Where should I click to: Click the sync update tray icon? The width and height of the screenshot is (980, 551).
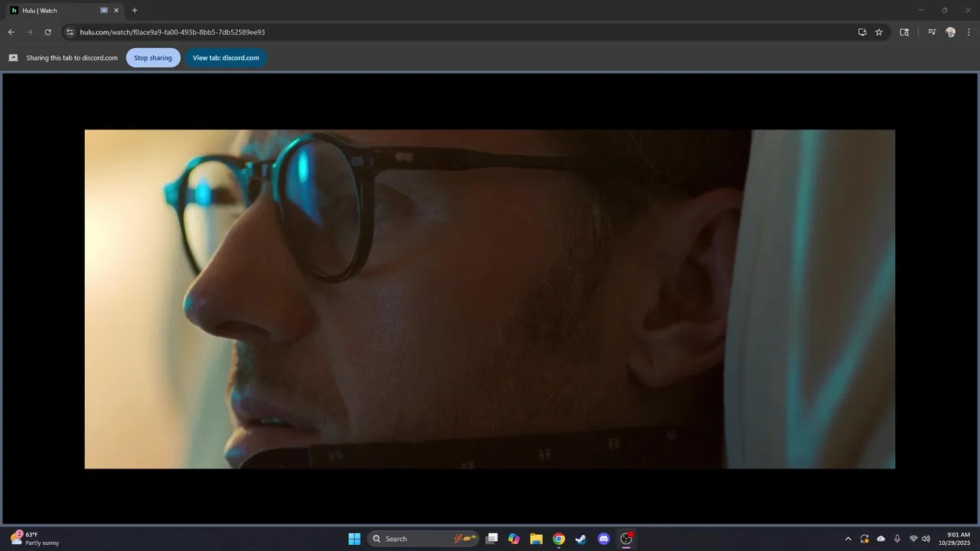click(864, 539)
